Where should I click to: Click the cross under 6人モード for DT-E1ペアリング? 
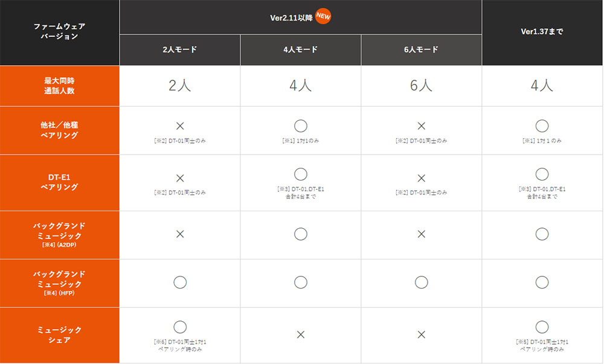click(422, 178)
